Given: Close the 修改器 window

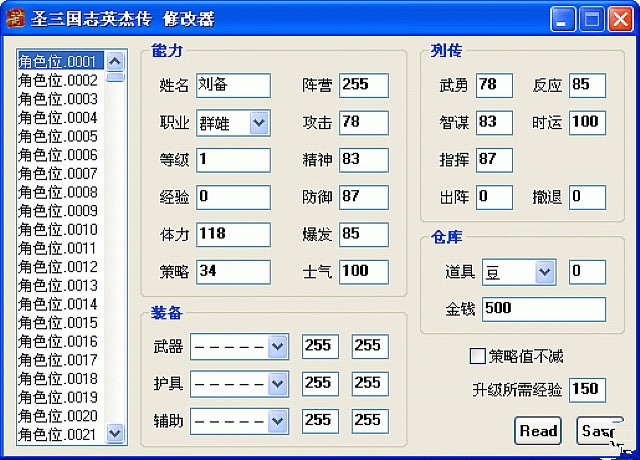Looking at the screenshot, I should (620, 19).
